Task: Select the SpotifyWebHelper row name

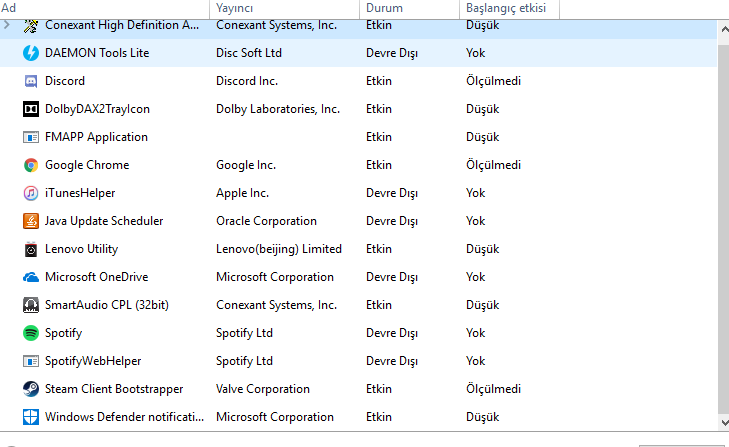Action: 93,361
